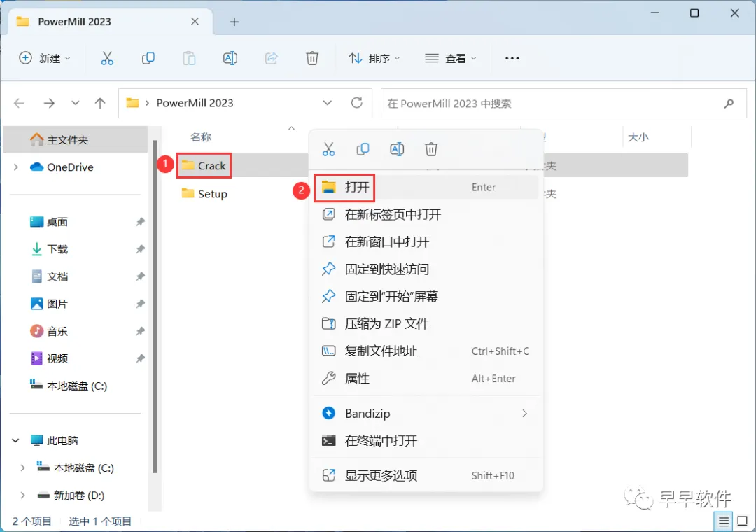Click the pin icon next to 图片

pyautogui.click(x=140, y=304)
